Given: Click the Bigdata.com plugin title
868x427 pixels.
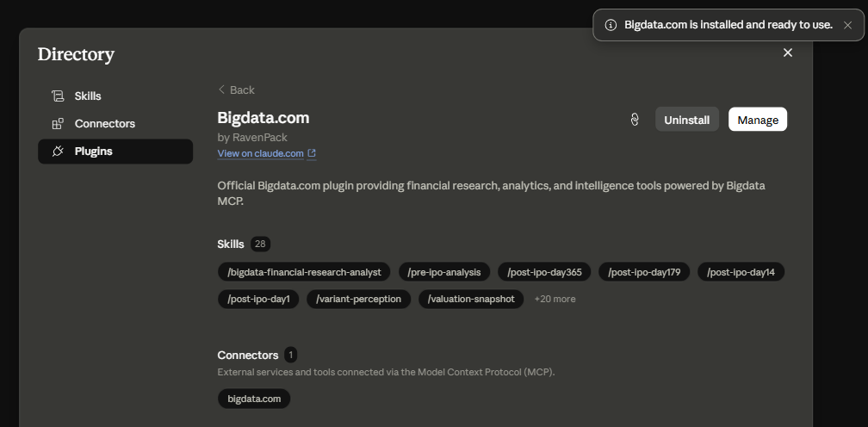Looking at the screenshot, I should (263, 118).
